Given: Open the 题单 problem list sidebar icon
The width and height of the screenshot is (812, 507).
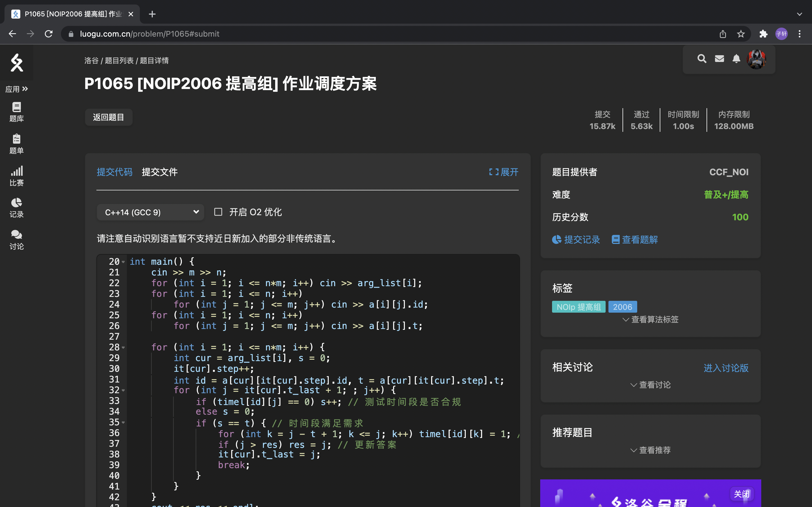Looking at the screenshot, I should click(16, 144).
